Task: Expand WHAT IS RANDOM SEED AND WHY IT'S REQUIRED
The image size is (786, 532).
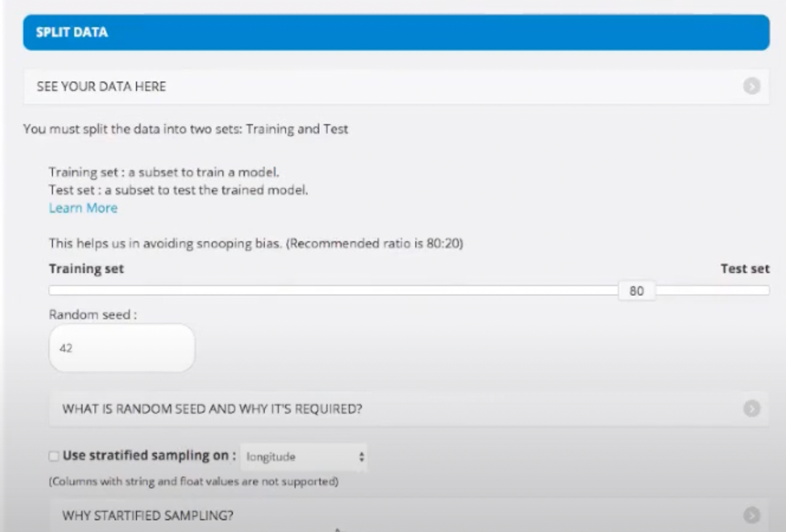Action: click(x=409, y=408)
